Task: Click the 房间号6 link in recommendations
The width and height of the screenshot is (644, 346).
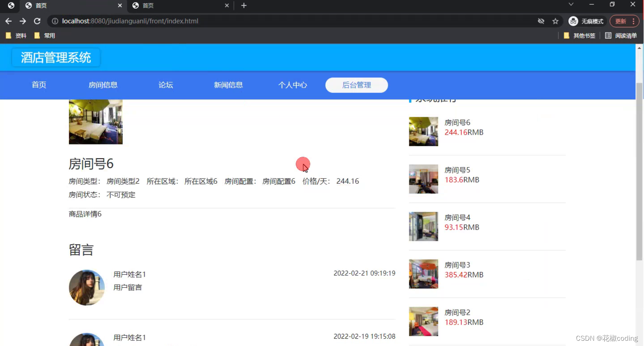Action: 457,122
